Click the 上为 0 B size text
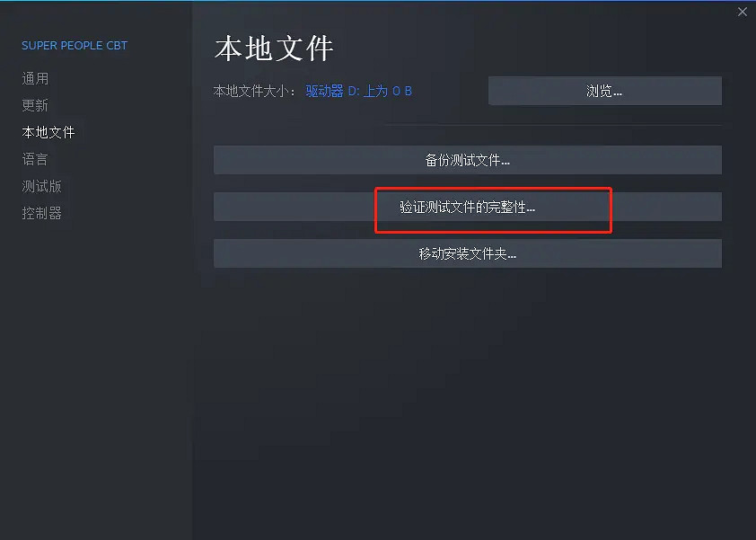The image size is (756, 540). 387,92
